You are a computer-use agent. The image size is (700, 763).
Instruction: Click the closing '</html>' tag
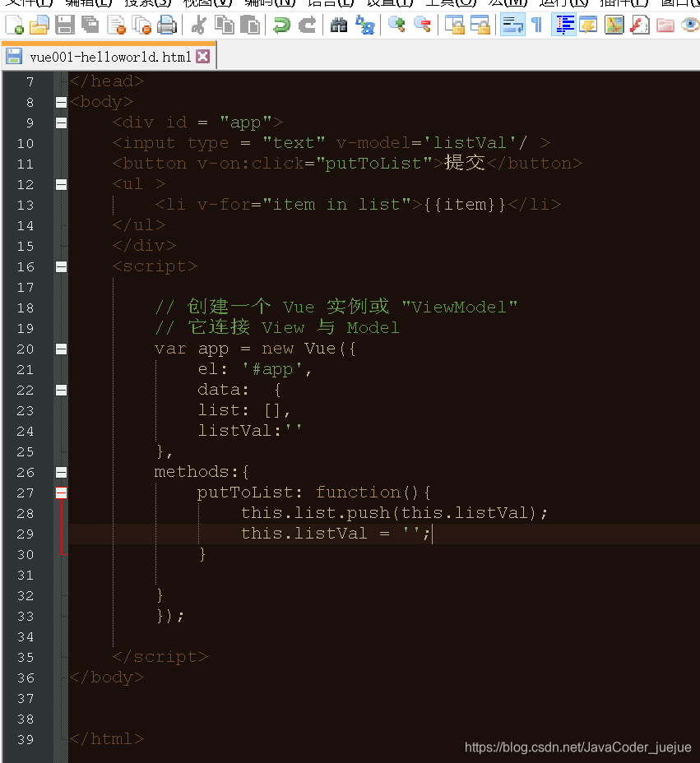107,739
